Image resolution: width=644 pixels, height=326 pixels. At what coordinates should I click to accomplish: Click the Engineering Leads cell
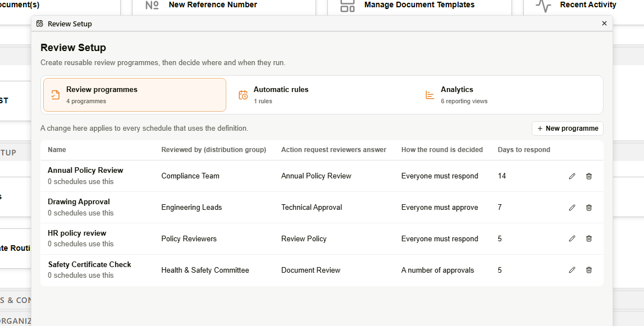pyautogui.click(x=191, y=208)
